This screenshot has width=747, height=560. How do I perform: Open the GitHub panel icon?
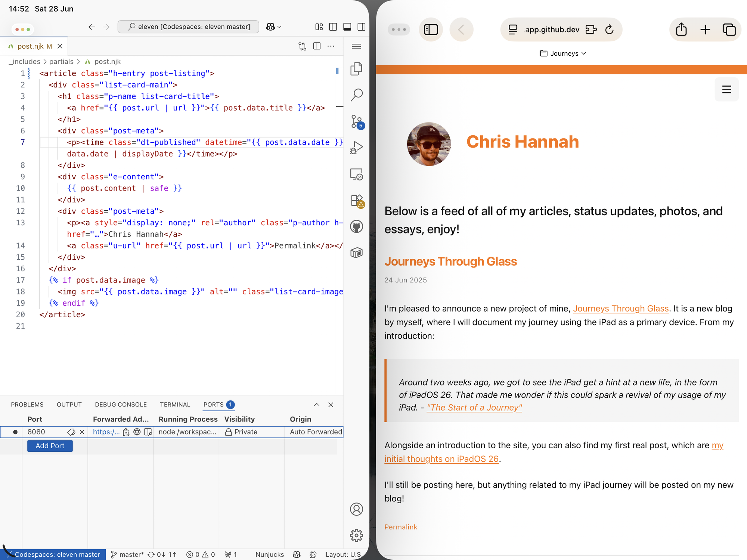(x=356, y=227)
